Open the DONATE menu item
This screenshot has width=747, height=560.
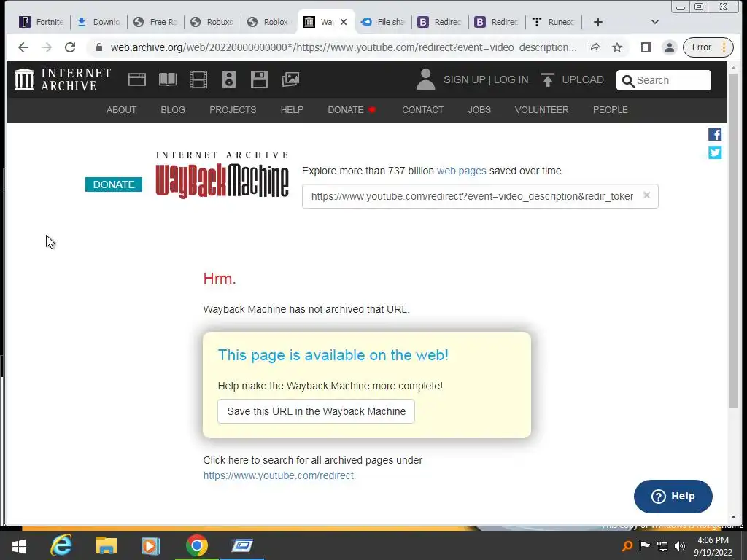pos(352,110)
